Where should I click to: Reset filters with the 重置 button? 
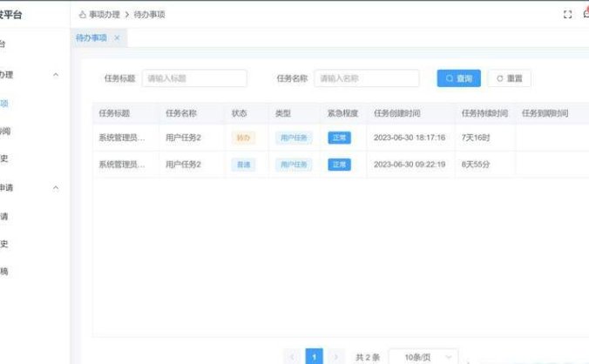510,78
